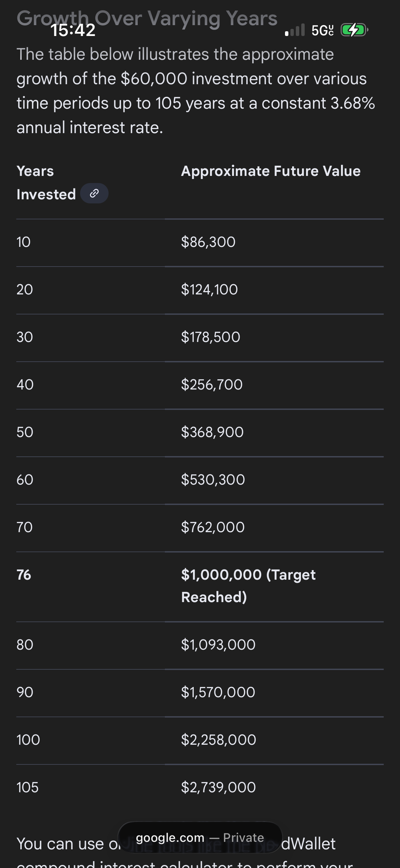This screenshot has height=868, width=400.
Task: Tap the $2,739,000 value for 105 years
Action: pos(218,787)
